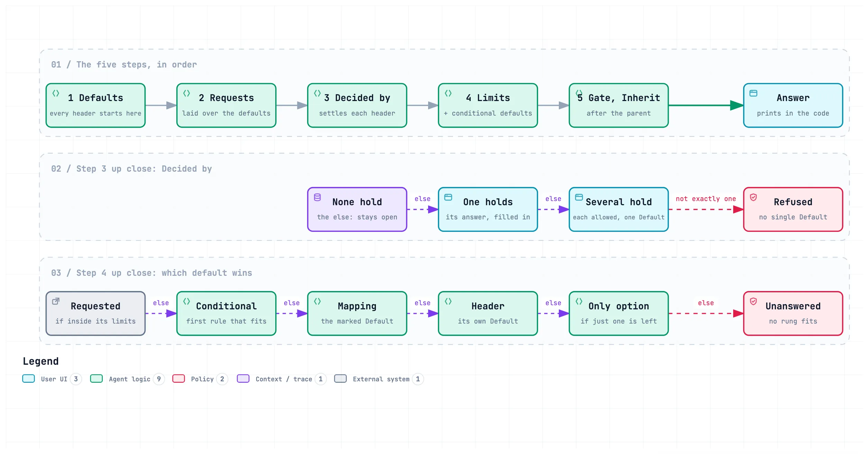Click the Agent logic legend swatch

coord(96,379)
